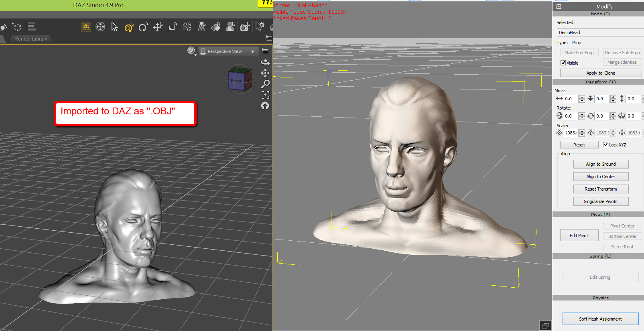Viewport: 644px width, 331px height.
Task: Click the Rotate Y value field
Action: (602, 116)
